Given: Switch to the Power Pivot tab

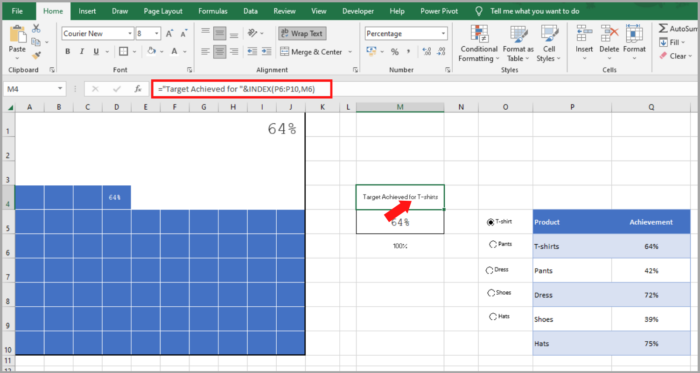Looking at the screenshot, I should point(439,11).
